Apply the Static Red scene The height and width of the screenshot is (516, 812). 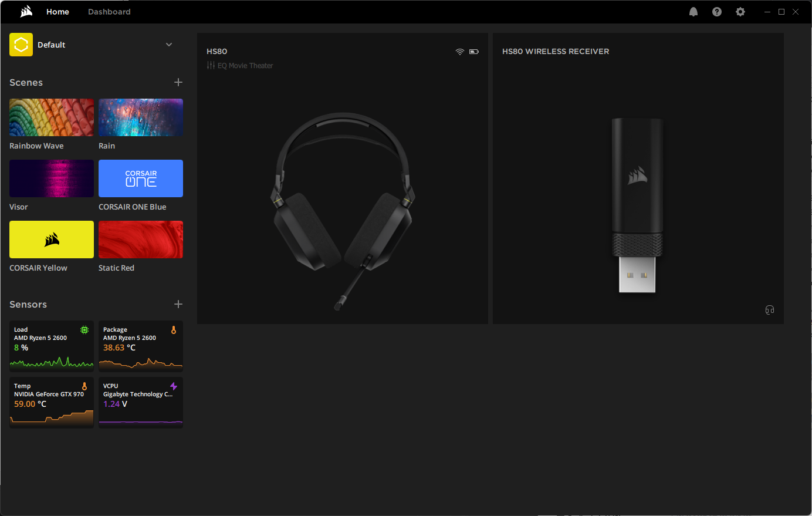click(141, 240)
